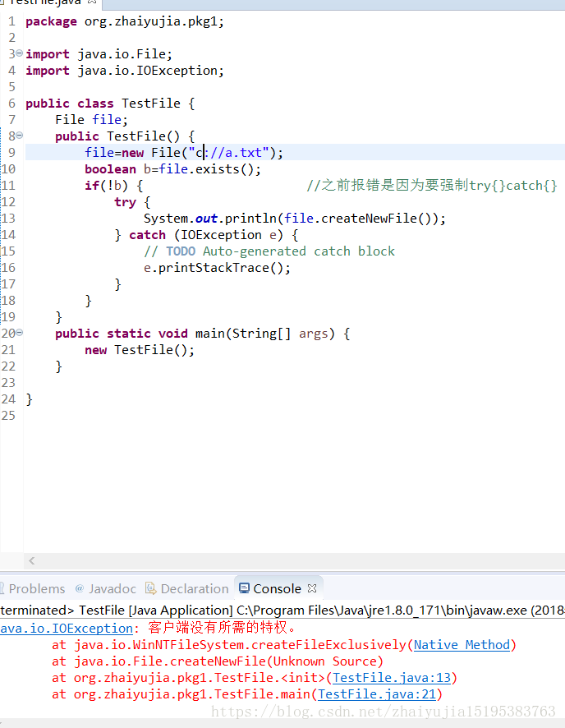Close the TestFile.java editor tab

click(92, 2)
